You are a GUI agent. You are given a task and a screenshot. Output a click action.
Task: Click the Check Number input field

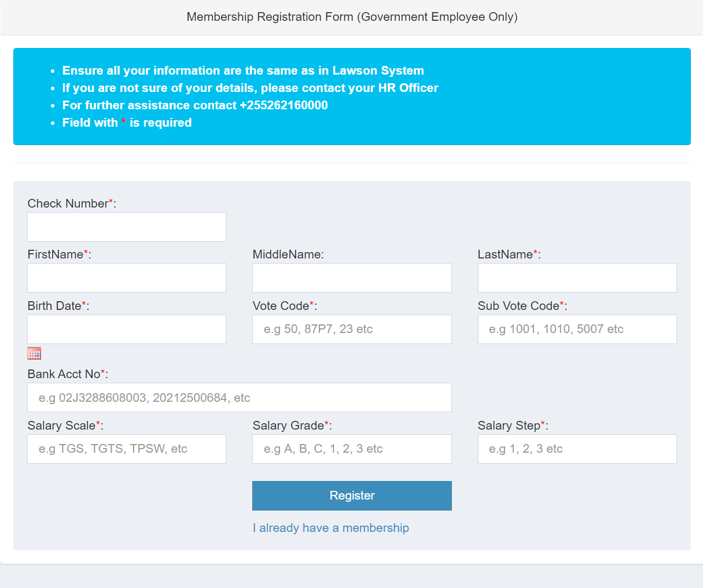(126, 227)
